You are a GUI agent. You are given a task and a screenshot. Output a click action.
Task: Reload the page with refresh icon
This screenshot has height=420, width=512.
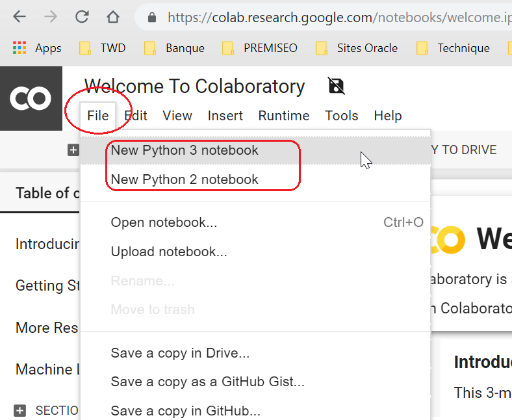[82, 17]
